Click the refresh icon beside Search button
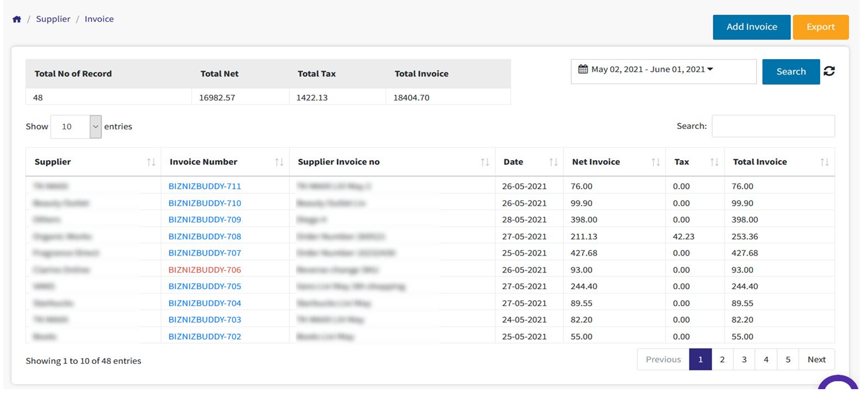This screenshot has height=395, width=868. [829, 71]
